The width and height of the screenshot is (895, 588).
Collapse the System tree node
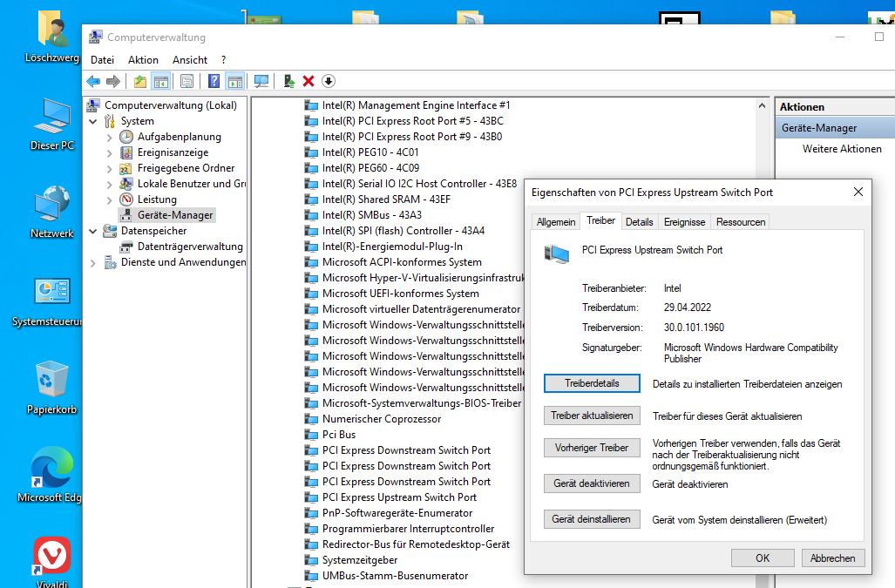(x=93, y=121)
